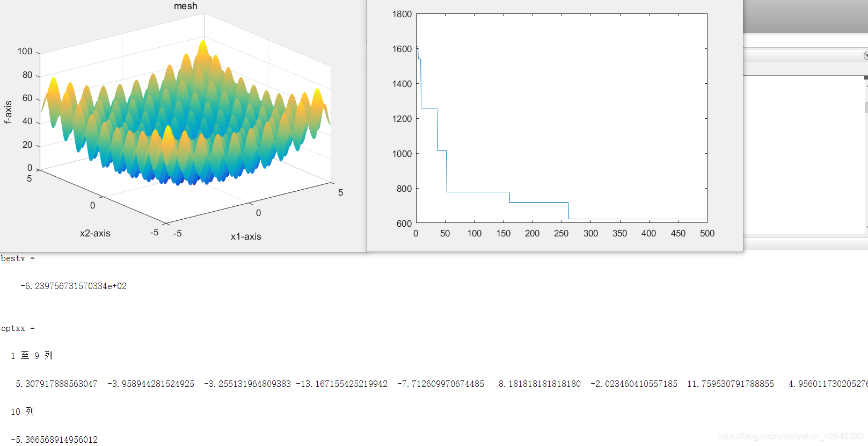The height and width of the screenshot is (446, 868).
Task: Click the 'mesh' plot title
Action: pyautogui.click(x=186, y=6)
